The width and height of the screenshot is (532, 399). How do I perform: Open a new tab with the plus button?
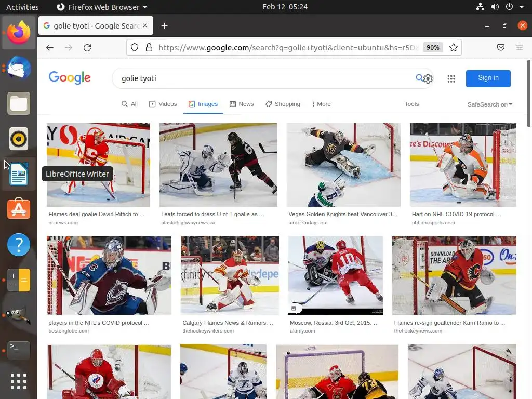(165, 26)
